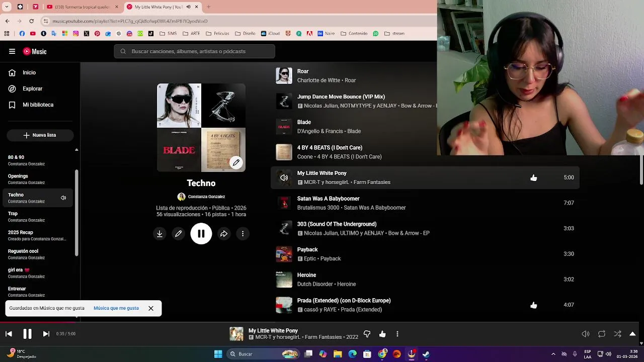The width and height of the screenshot is (644, 362).
Task: Download the Techno playlist
Action: pyautogui.click(x=159, y=234)
